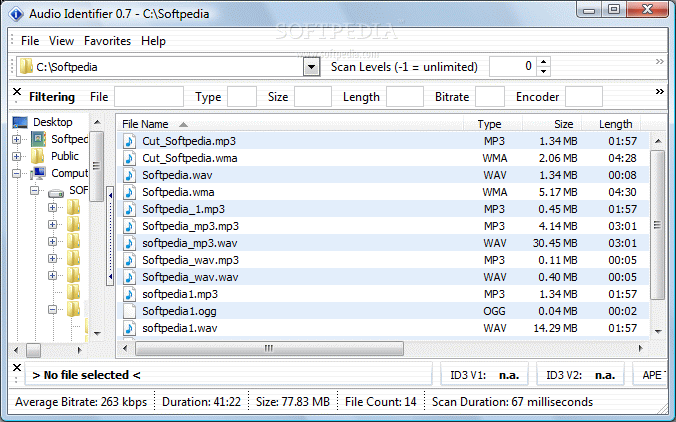Close the file info bar with its X
The width and height of the screenshot is (676, 422).
pyautogui.click(x=17, y=368)
